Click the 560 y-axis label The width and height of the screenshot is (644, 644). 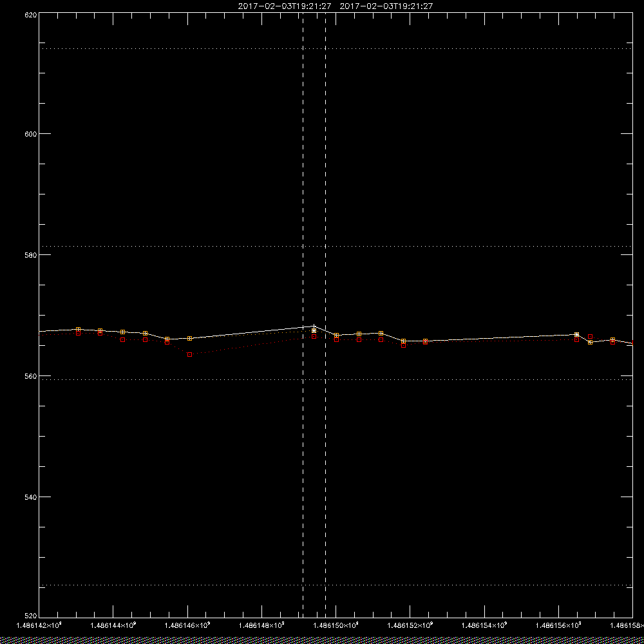pos(31,376)
